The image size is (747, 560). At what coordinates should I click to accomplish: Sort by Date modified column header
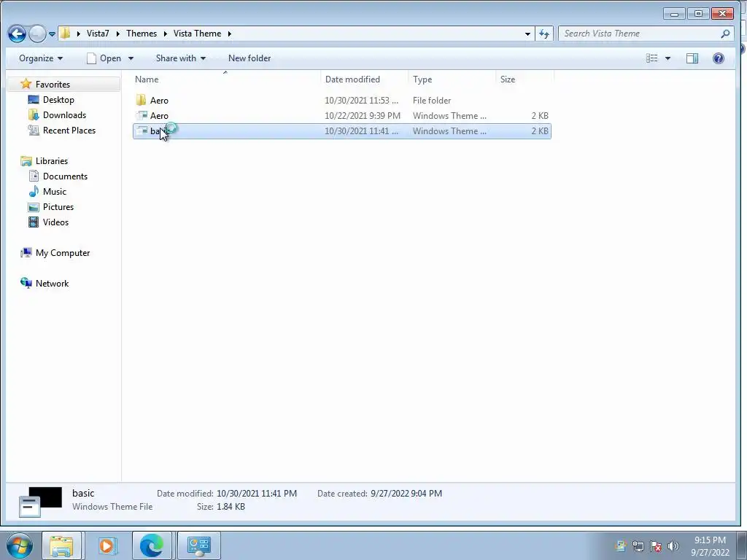(365, 79)
